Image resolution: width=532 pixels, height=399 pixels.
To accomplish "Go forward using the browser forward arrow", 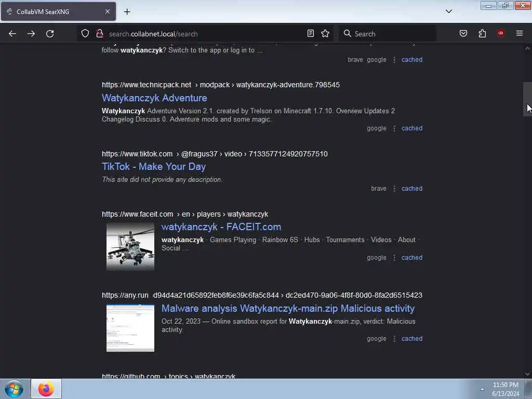I will click(31, 34).
